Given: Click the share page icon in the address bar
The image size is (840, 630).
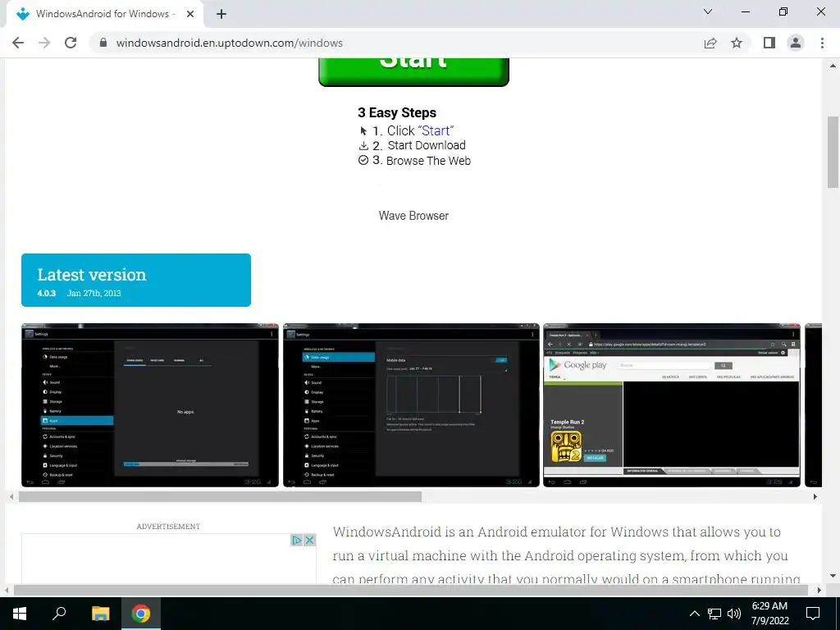Looking at the screenshot, I should point(710,43).
